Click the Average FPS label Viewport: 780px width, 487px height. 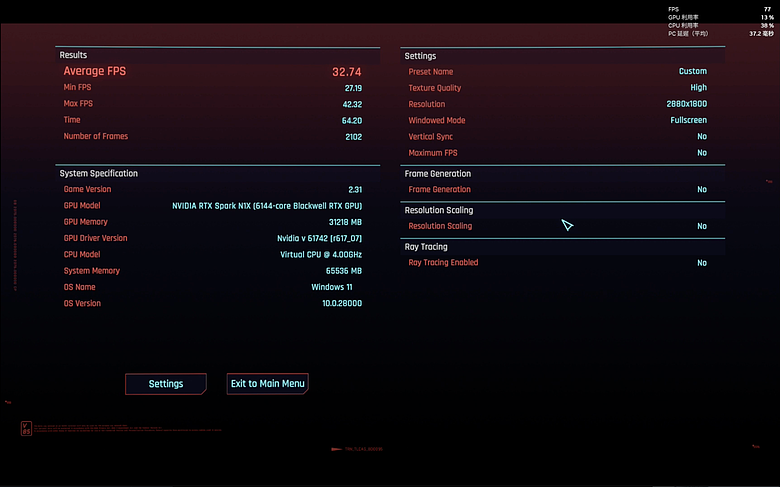(x=95, y=71)
